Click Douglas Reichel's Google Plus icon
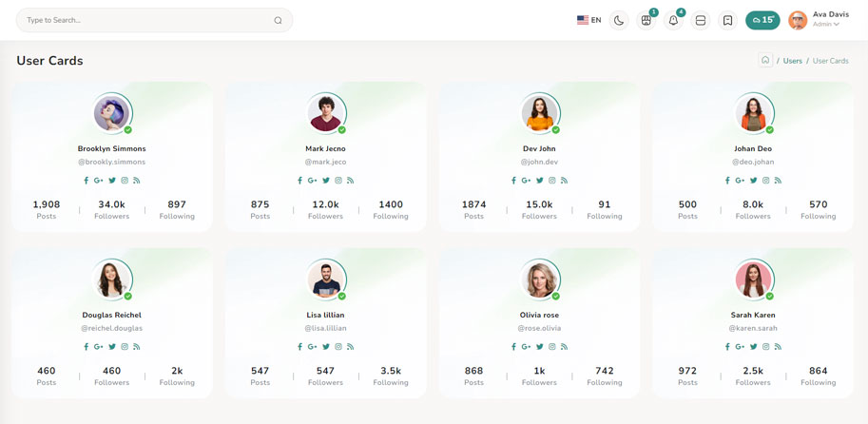This screenshot has width=868, height=424. tap(98, 347)
